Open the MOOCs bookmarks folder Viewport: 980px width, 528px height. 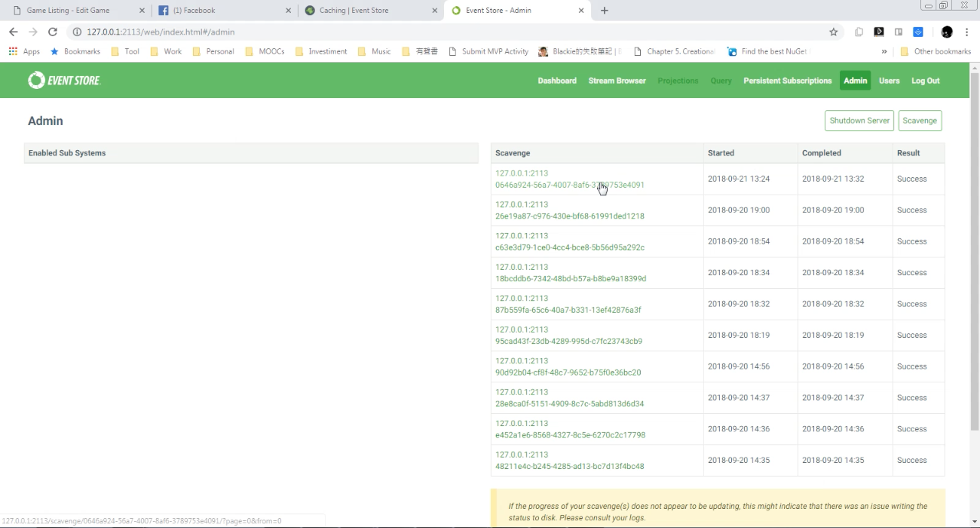(x=265, y=51)
